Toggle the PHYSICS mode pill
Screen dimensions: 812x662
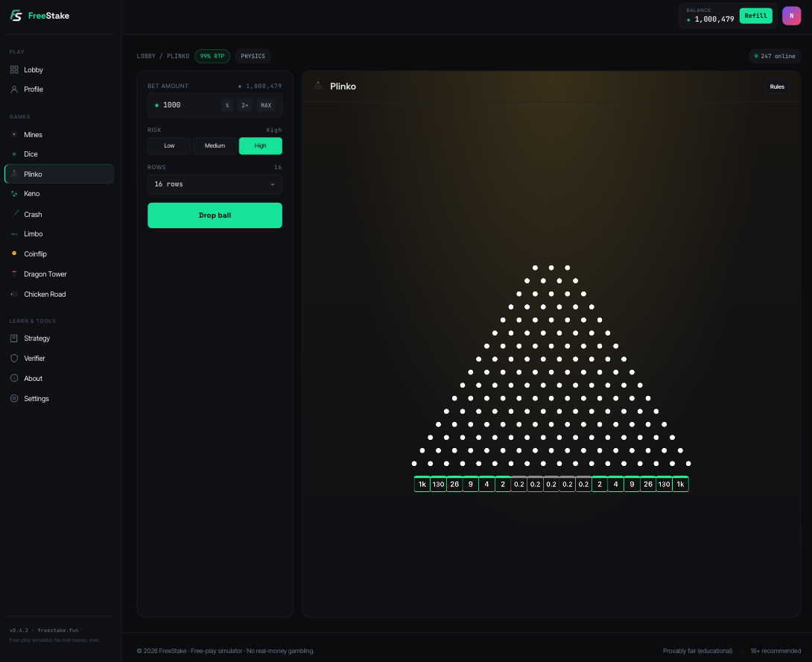pyautogui.click(x=253, y=56)
